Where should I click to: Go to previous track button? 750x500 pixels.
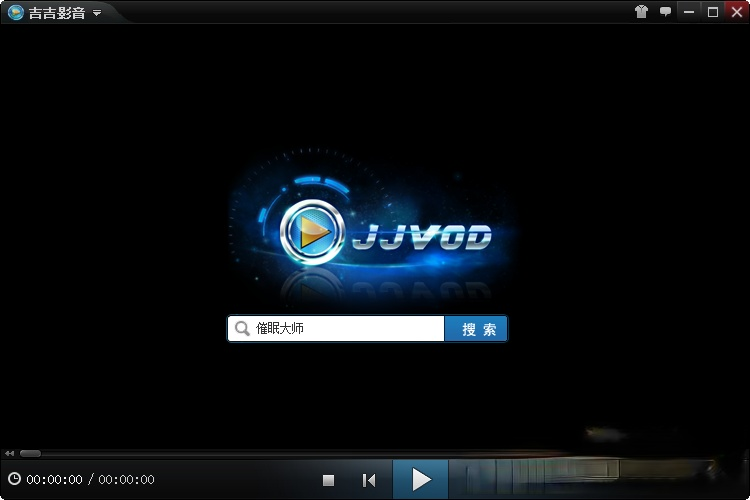(x=369, y=480)
